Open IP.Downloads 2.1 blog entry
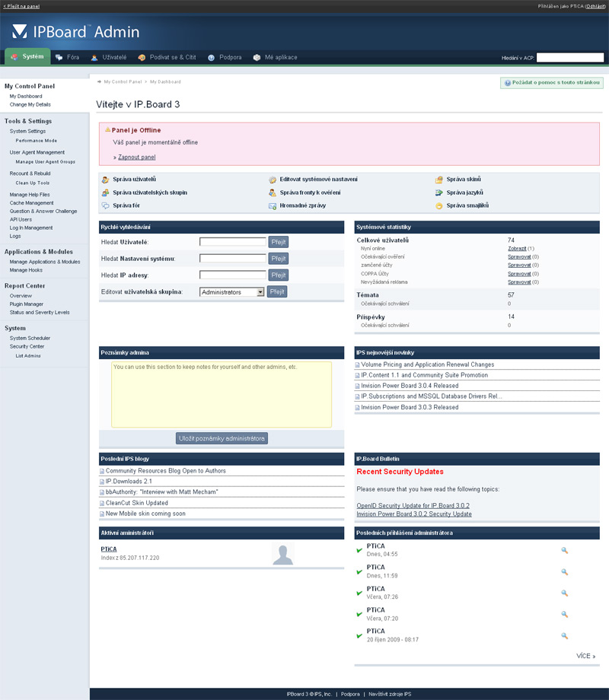This screenshot has width=609, height=700. 129,481
